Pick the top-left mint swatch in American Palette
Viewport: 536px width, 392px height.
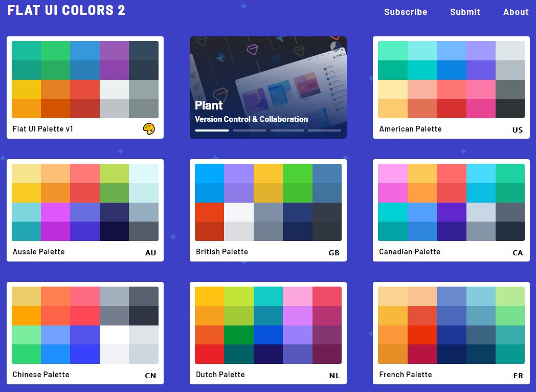(392, 51)
